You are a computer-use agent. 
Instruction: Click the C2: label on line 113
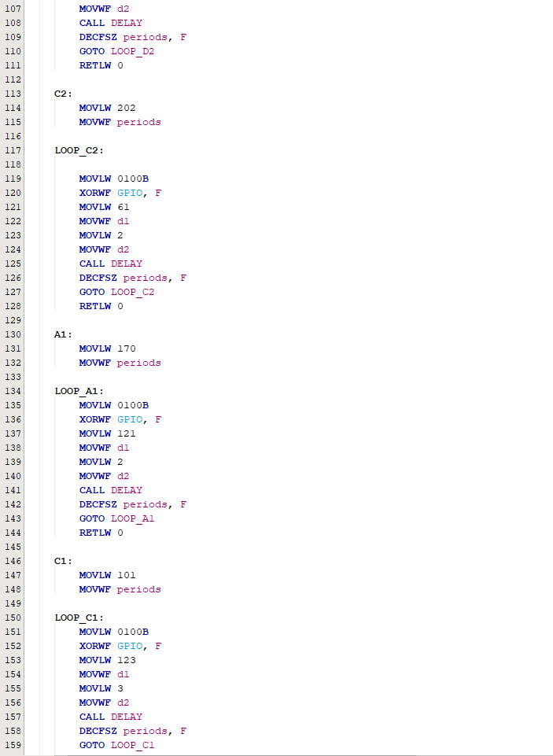63,94
